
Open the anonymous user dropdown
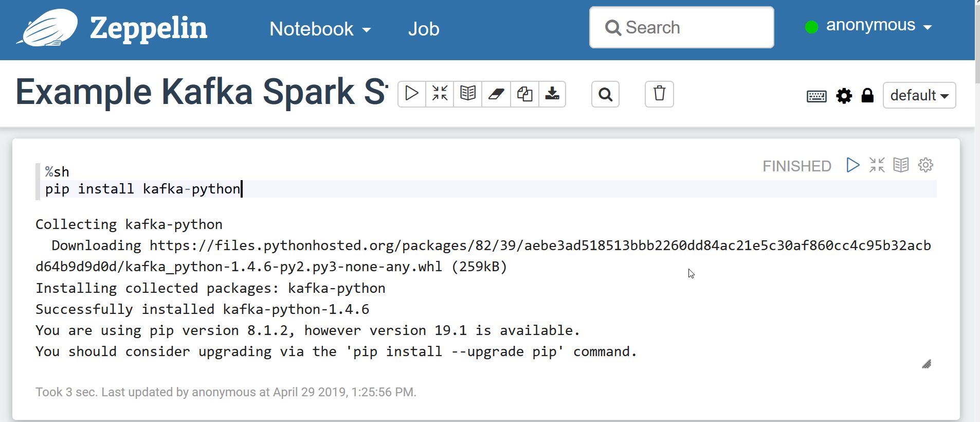pyautogui.click(x=879, y=25)
